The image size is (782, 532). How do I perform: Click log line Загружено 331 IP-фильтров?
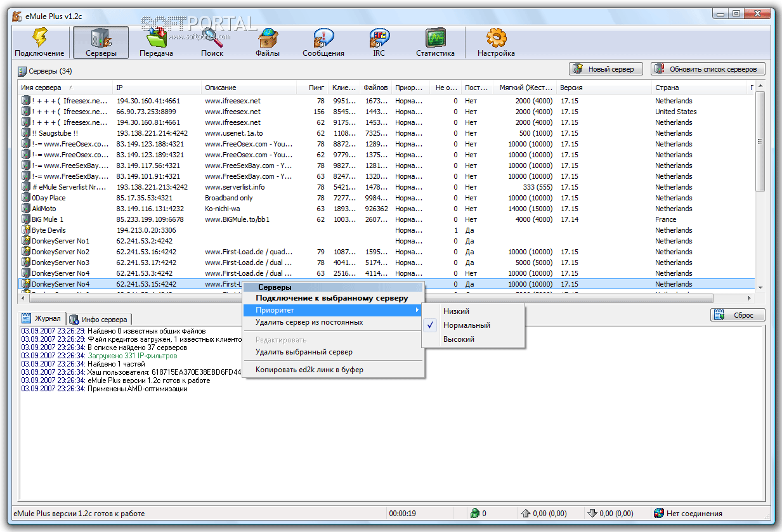(99, 356)
